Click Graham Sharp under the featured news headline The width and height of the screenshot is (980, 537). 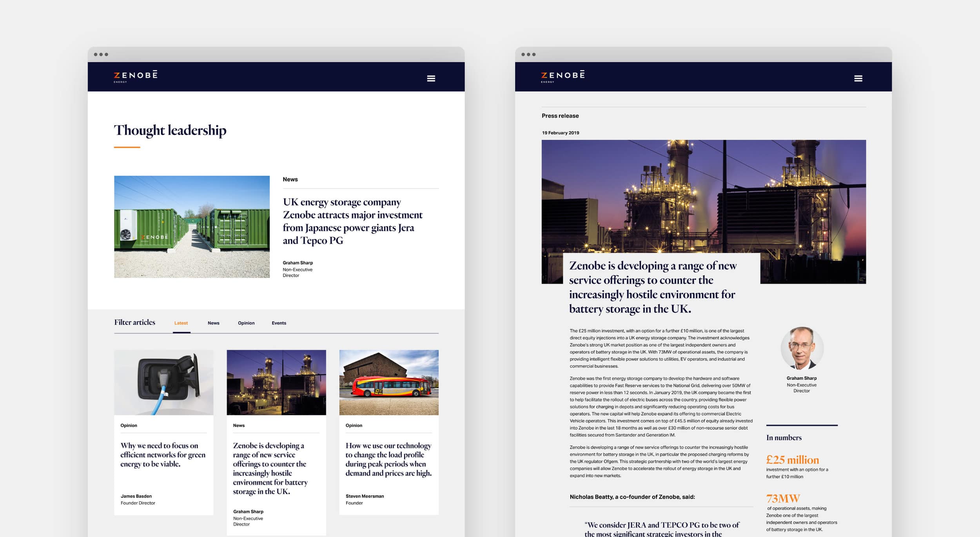pyautogui.click(x=298, y=263)
